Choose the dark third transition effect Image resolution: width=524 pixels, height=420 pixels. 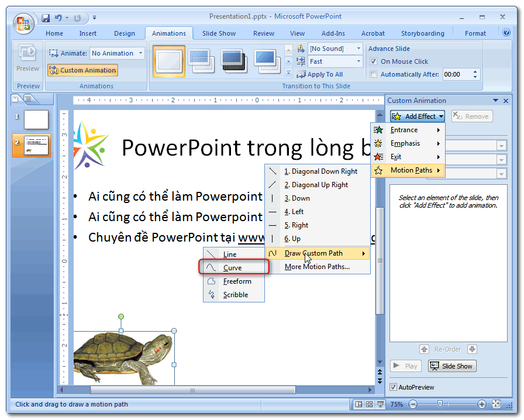tap(235, 61)
